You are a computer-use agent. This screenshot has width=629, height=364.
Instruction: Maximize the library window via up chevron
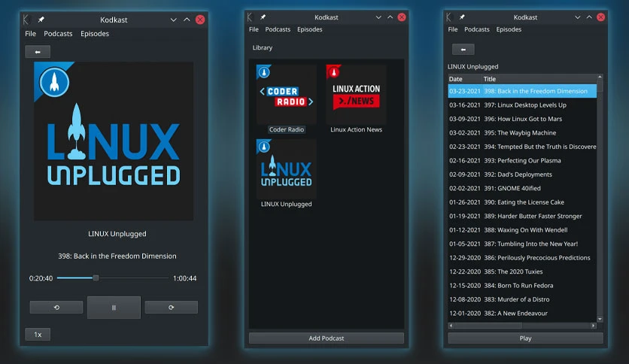point(390,17)
